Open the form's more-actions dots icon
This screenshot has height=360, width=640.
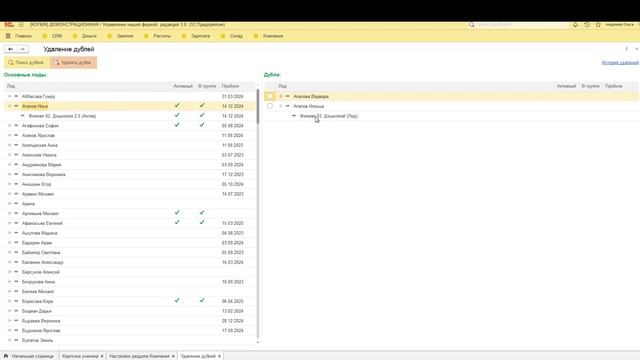point(627,49)
